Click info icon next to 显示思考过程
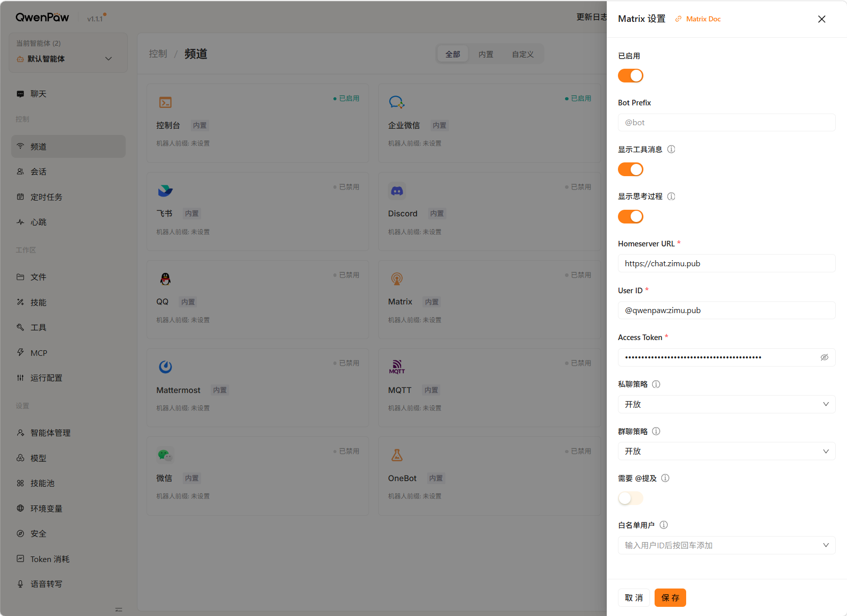Screen dimensions: 847x616 [671, 196]
